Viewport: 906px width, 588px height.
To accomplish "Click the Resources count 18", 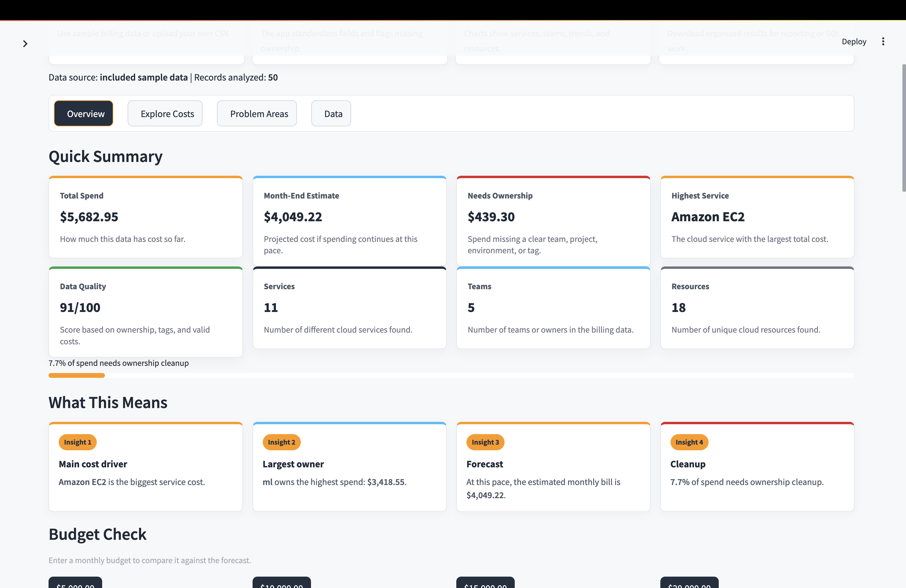I will pos(678,307).
